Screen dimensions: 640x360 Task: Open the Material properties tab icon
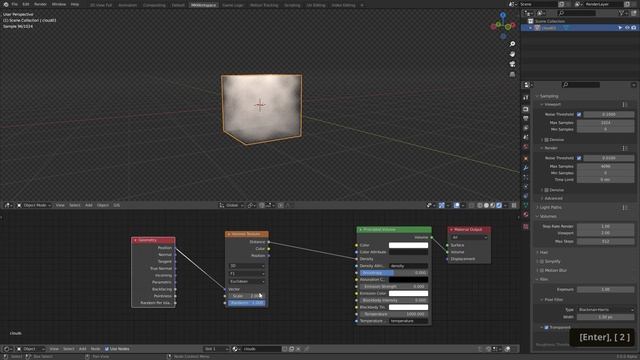coord(526,215)
